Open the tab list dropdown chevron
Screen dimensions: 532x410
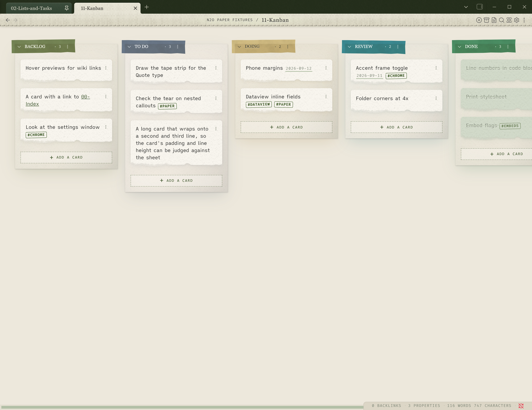[466, 7]
